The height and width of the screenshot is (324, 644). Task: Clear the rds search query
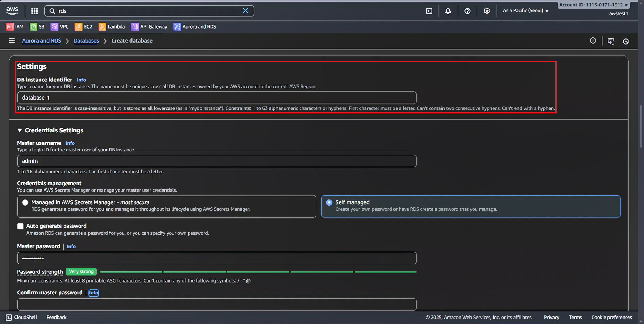click(x=245, y=11)
